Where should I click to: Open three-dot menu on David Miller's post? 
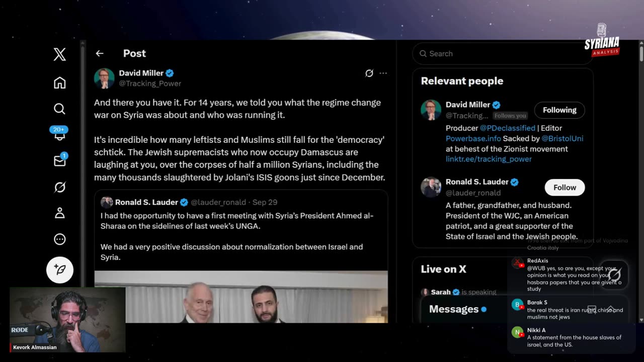tap(383, 73)
